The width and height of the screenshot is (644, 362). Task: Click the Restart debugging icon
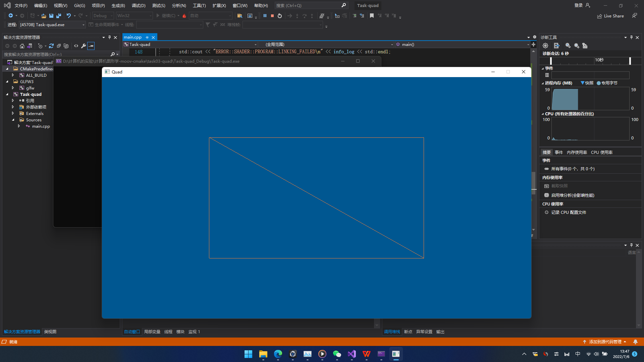point(280,16)
